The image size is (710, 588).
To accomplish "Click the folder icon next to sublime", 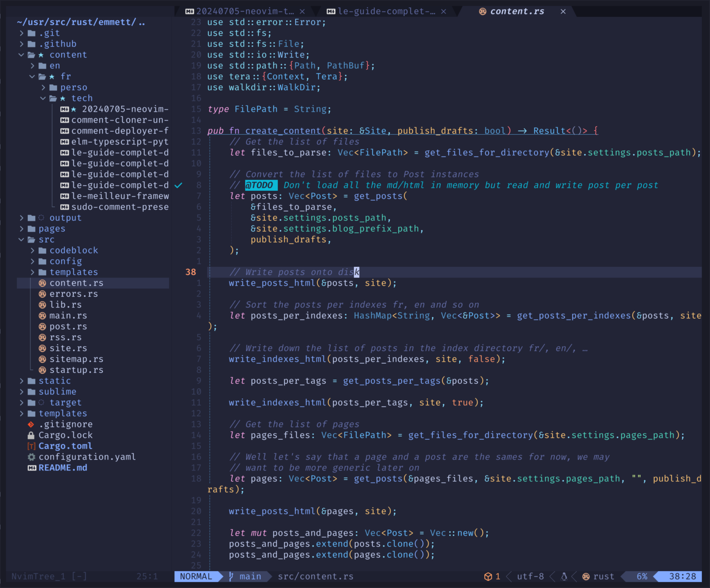I will coord(32,392).
